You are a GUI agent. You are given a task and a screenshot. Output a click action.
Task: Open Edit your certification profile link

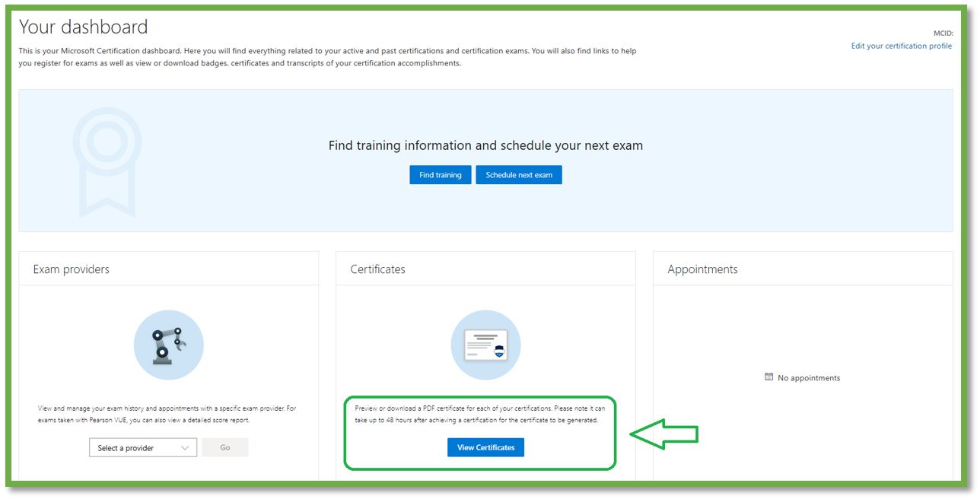tap(901, 46)
